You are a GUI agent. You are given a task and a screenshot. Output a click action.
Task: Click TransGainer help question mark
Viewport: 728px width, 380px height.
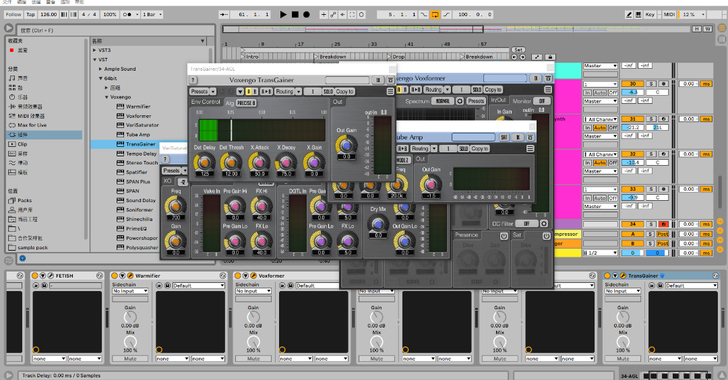[x=194, y=80]
